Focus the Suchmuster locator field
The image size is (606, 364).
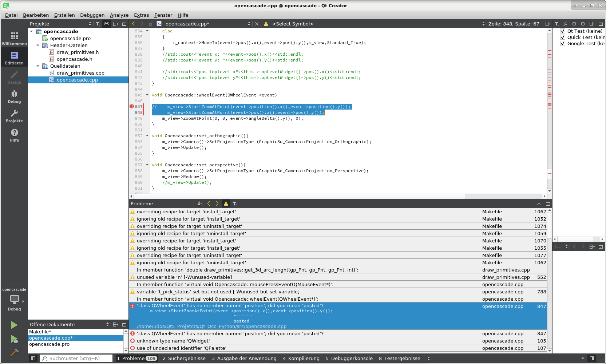point(76,358)
